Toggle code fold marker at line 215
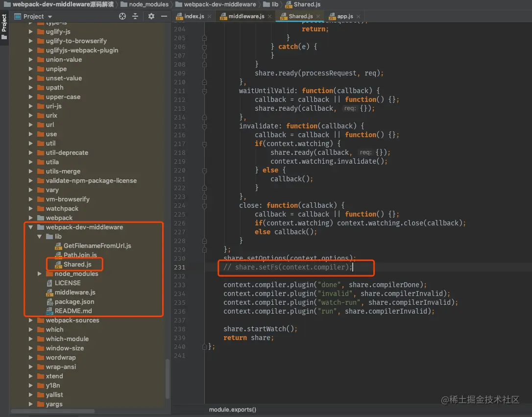532x417 pixels. tap(204, 126)
